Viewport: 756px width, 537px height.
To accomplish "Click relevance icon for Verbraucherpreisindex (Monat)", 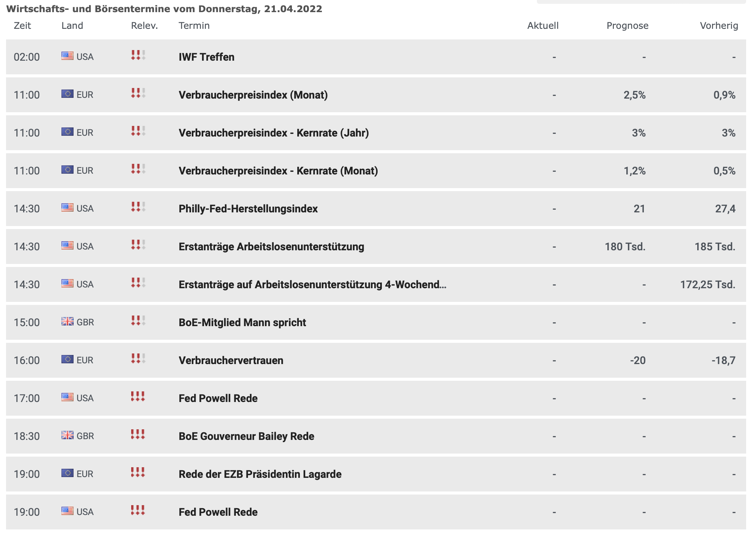I will click(138, 93).
